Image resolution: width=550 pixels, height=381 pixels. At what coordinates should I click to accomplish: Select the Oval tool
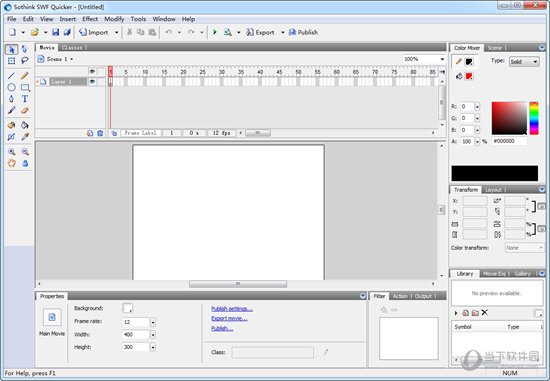pos(12,87)
